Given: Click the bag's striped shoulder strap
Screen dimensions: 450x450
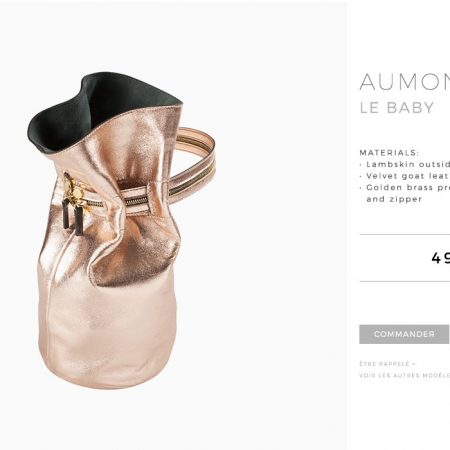Looking at the screenshot, I should coord(197,159).
